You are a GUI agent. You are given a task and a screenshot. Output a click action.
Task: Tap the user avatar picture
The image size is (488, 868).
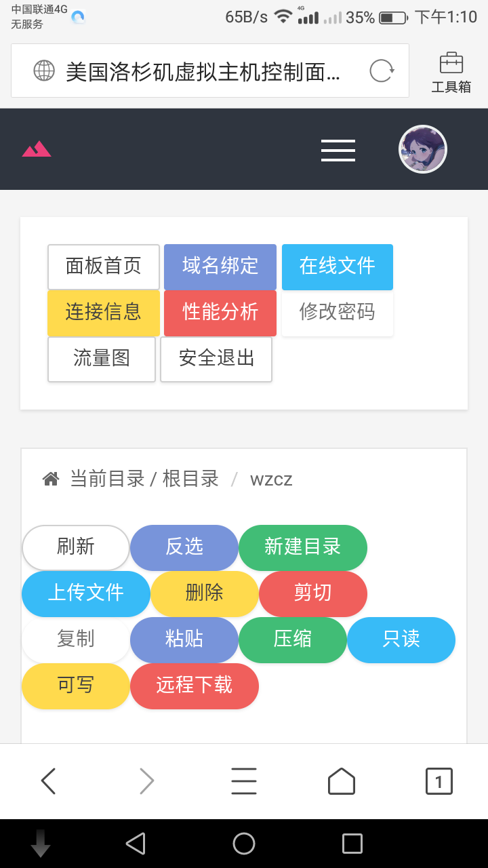click(422, 149)
